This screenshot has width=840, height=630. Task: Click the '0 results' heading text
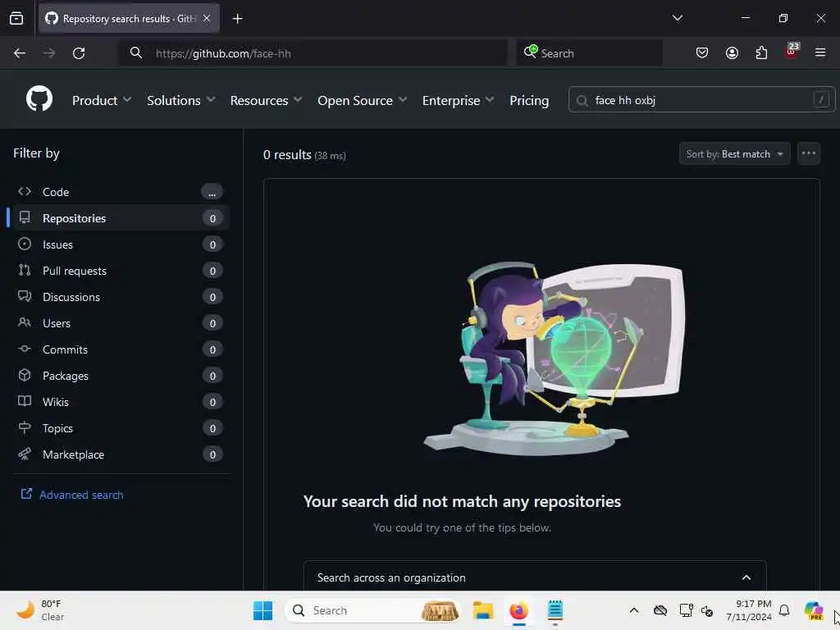tap(287, 155)
